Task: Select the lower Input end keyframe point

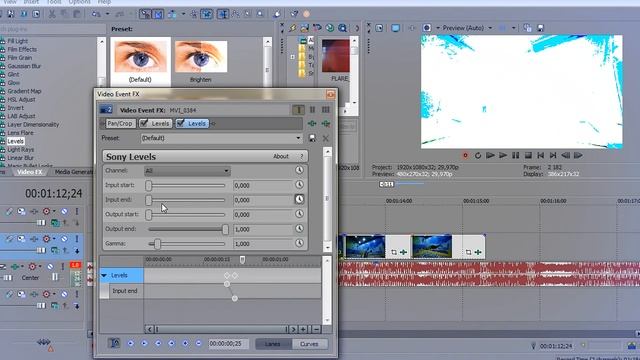Action: (234, 298)
